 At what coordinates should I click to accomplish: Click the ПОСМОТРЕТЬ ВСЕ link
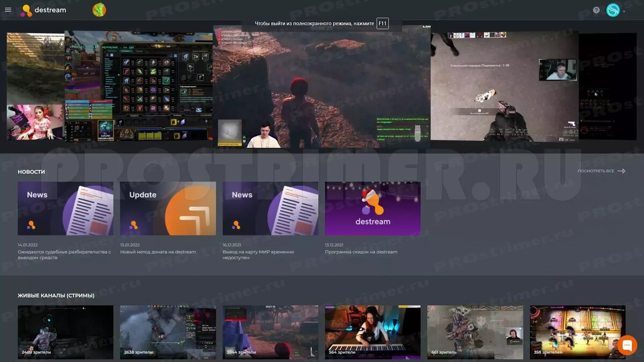tap(596, 171)
